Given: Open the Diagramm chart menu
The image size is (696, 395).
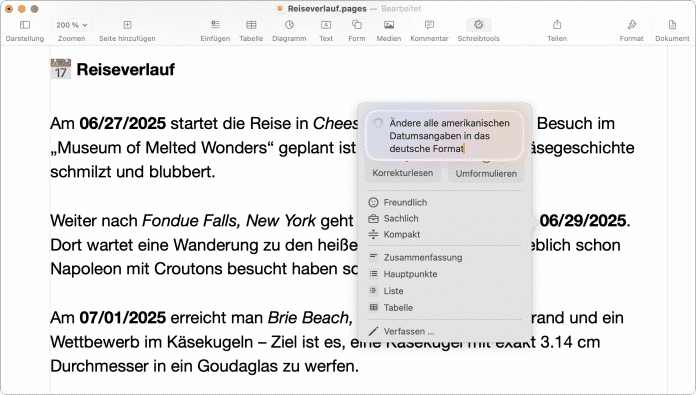Looking at the screenshot, I should (x=289, y=30).
